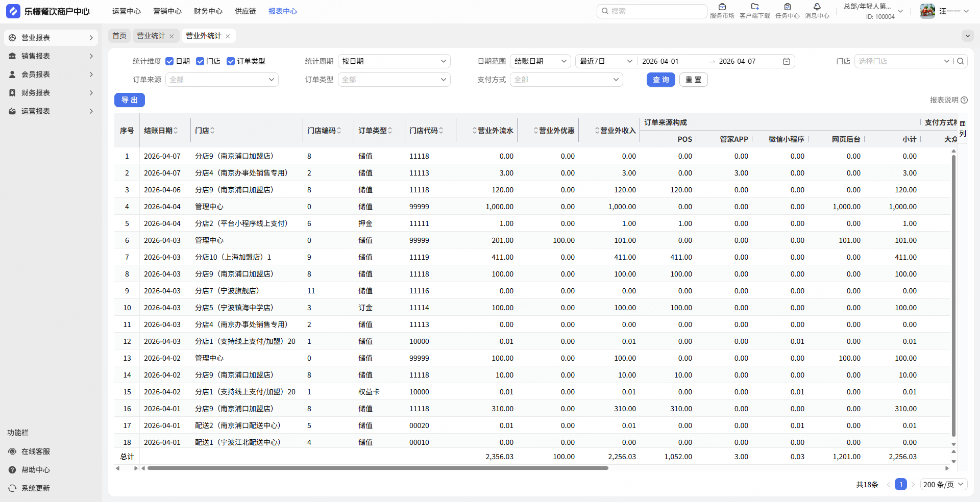Click the calendar icon in date range
Image resolution: width=980 pixels, height=502 pixels.
[787, 61]
